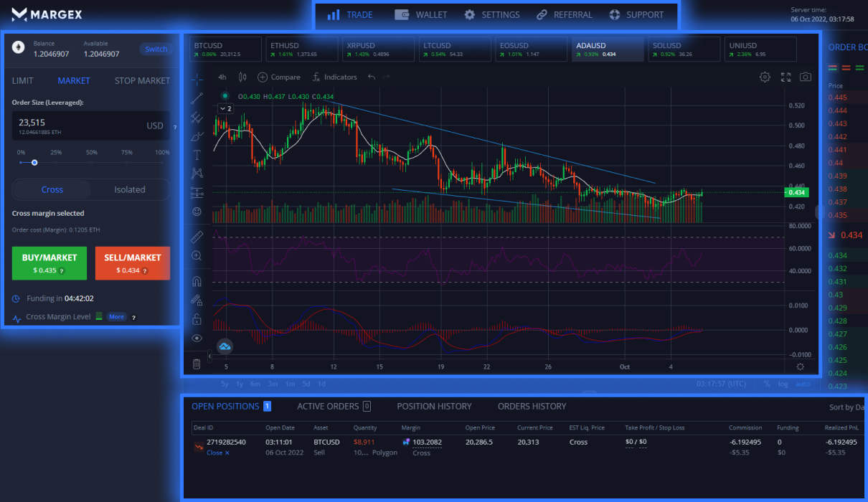Image resolution: width=868 pixels, height=502 pixels.
Task: Pick the text annotation tool
Action: [197, 155]
